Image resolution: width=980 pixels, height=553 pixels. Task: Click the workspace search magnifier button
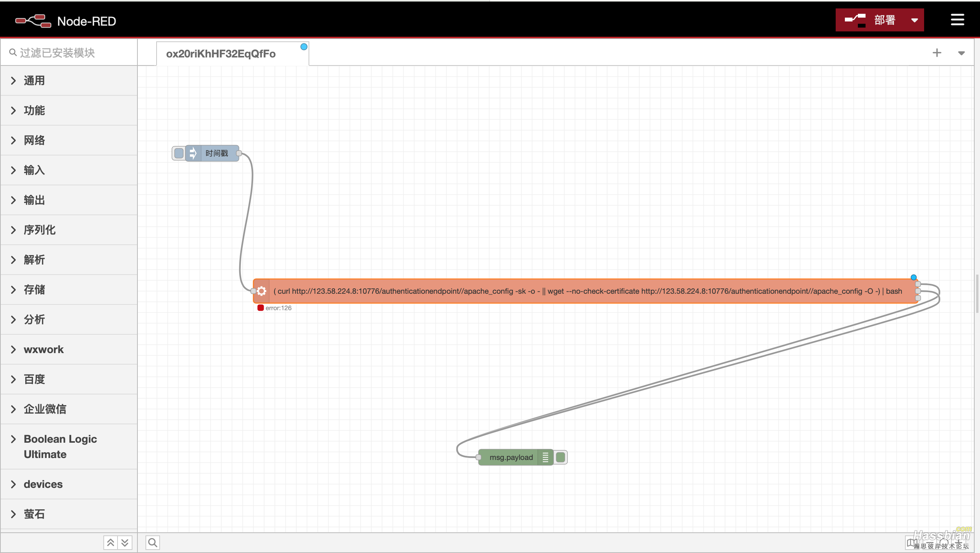click(x=152, y=542)
